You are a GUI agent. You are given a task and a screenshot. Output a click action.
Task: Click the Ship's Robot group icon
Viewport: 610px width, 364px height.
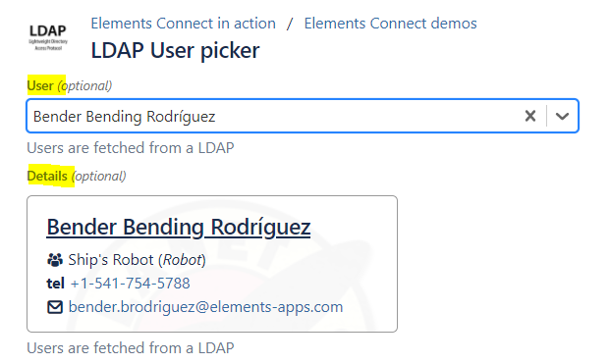click(55, 260)
